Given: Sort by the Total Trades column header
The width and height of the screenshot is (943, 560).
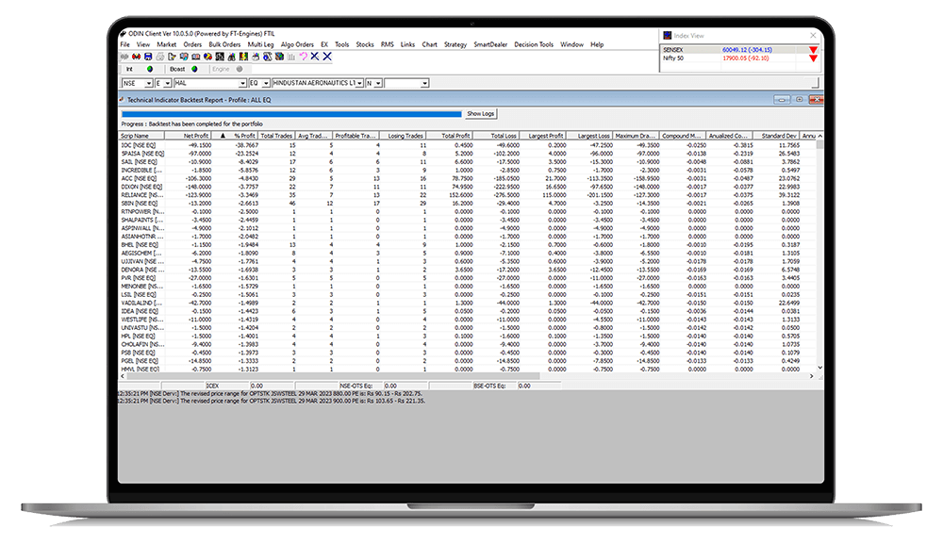Looking at the screenshot, I should [276, 136].
